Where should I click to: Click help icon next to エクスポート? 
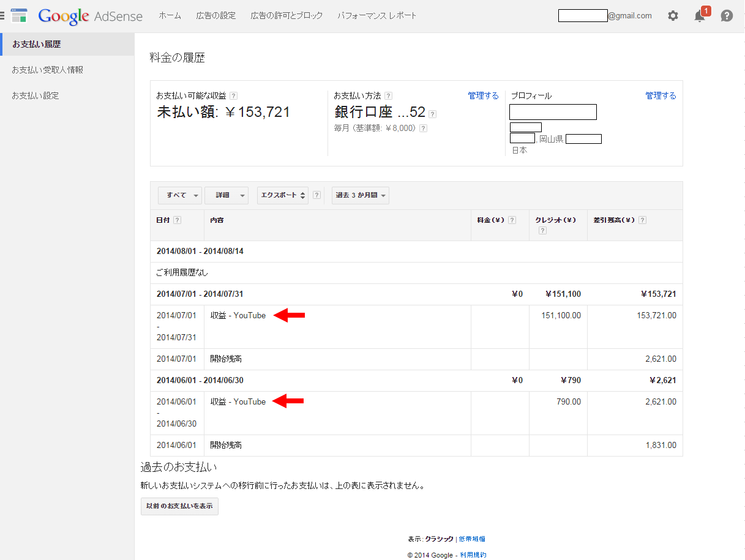coord(316,195)
